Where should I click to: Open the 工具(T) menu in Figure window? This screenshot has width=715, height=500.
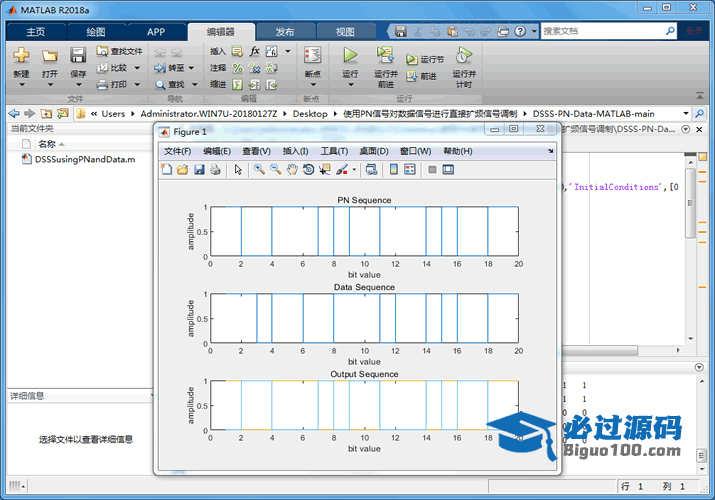tap(334, 151)
